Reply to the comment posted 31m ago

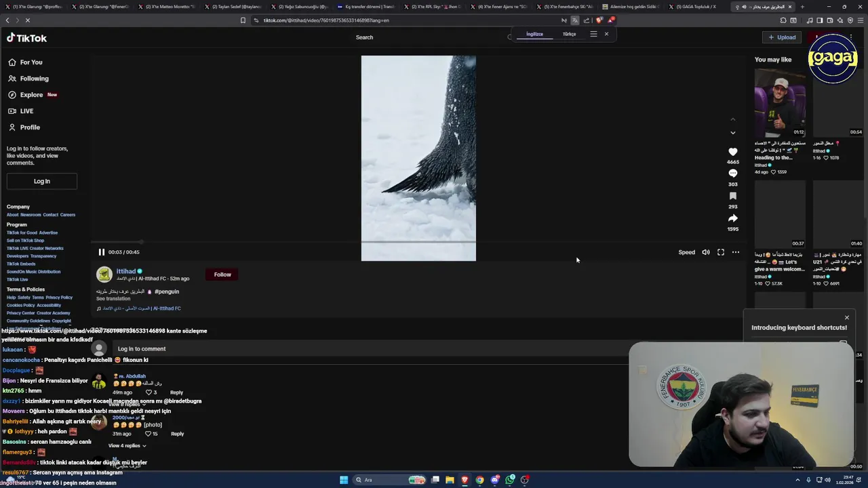pos(177,434)
